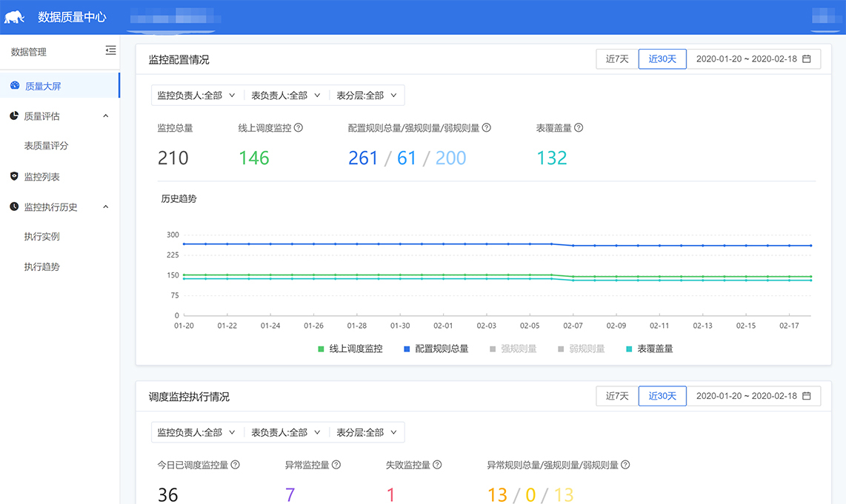Open 表分层 dropdown in 监控配置情况
This screenshot has height=504, width=846.
tap(367, 95)
